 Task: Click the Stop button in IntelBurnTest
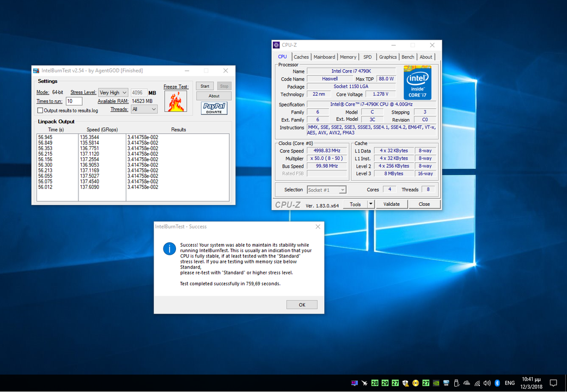224,86
